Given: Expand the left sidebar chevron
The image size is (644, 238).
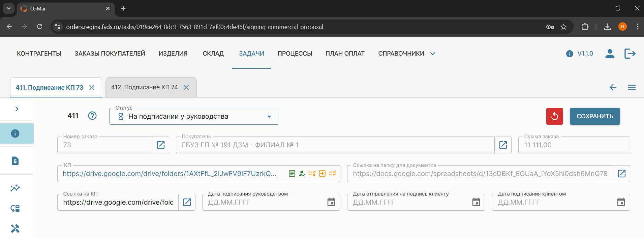Looking at the screenshot, I should coord(17,109).
